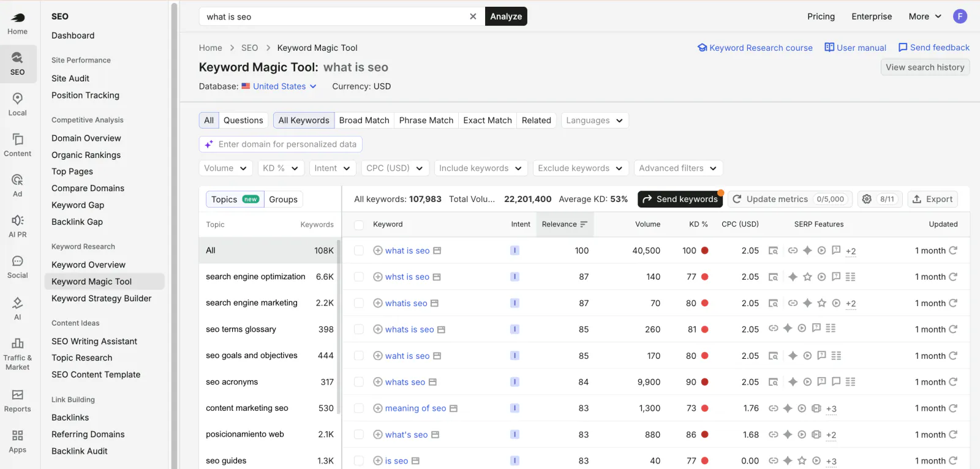
Task: Add 'what is seo' keyword with plus icon
Action: tap(378, 250)
